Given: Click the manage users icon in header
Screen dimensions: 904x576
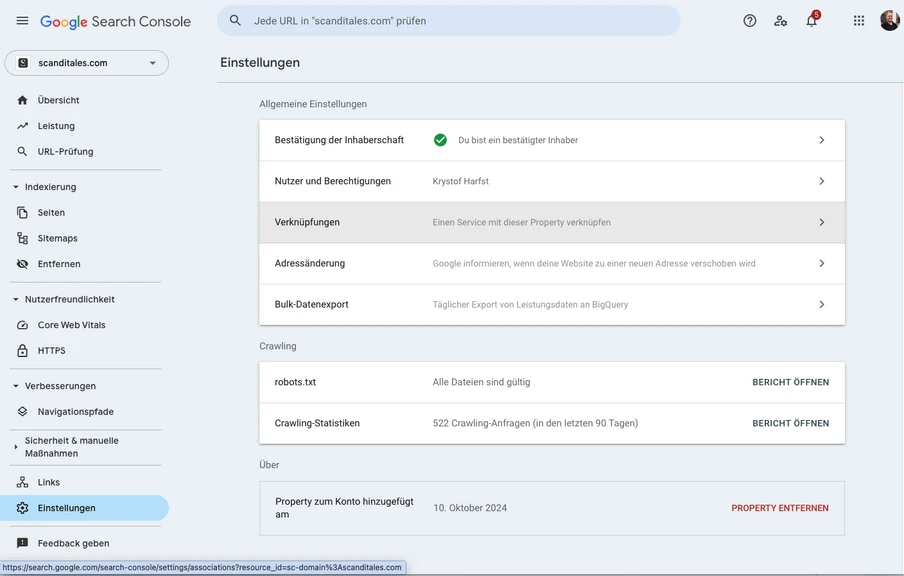Looking at the screenshot, I should [x=780, y=21].
